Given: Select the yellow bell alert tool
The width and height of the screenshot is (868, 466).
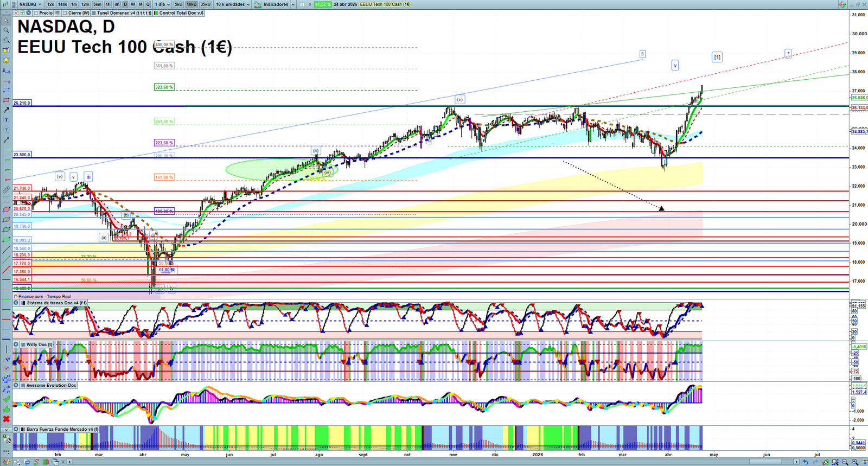Looking at the screenshot, I should [6, 60].
